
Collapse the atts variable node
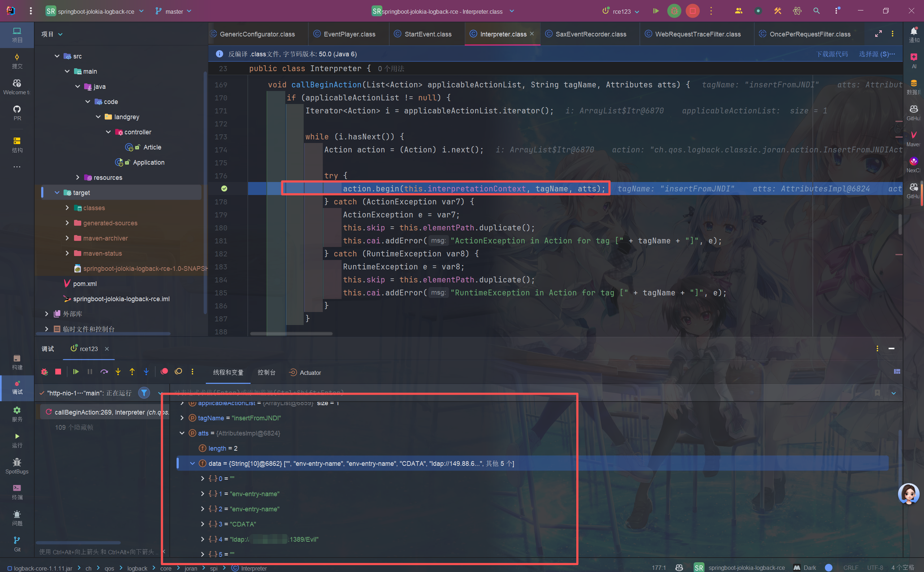coord(182,433)
